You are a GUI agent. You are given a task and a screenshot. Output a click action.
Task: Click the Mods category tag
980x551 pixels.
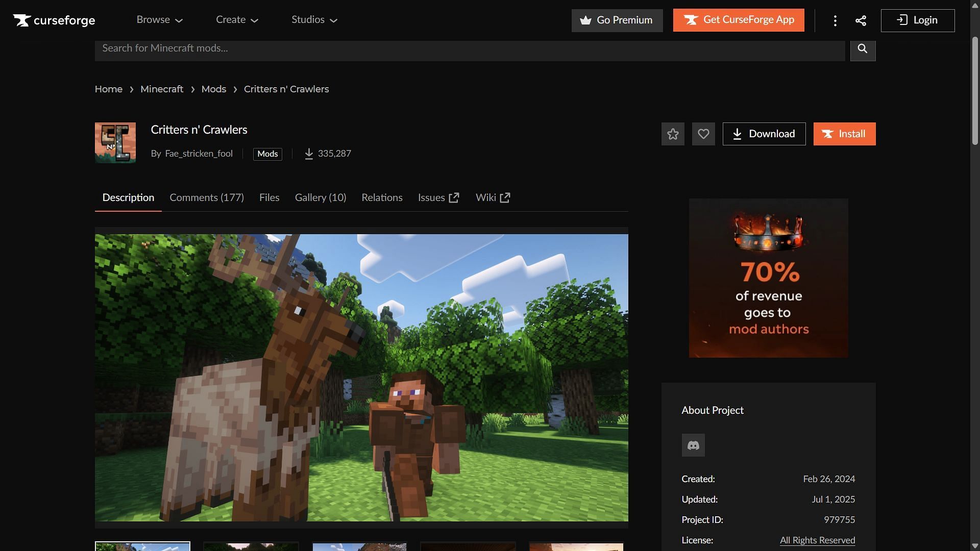coord(267,154)
